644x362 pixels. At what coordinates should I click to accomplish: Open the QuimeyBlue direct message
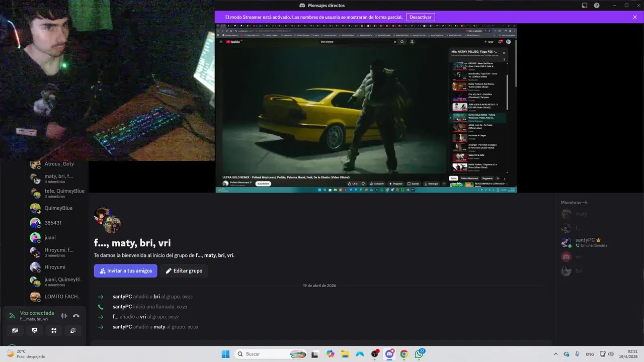(x=58, y=208)
